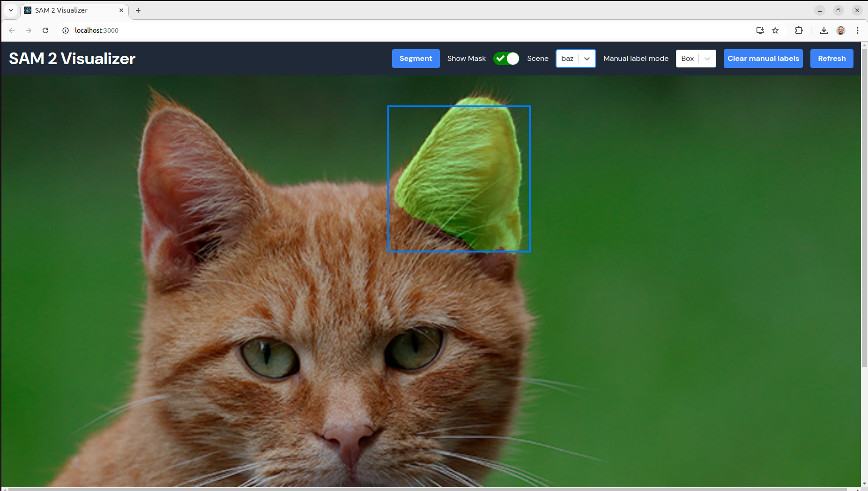Toggle the Show Mask switch off

506,59
